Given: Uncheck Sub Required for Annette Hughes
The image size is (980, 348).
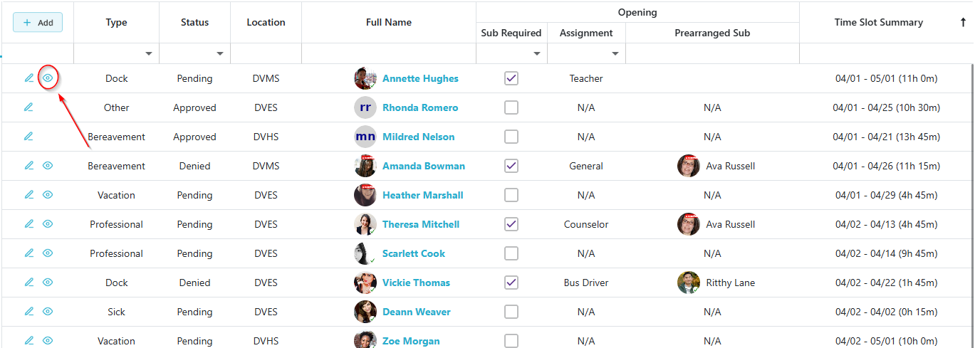Looking at the screenshot, I should 511,78.
